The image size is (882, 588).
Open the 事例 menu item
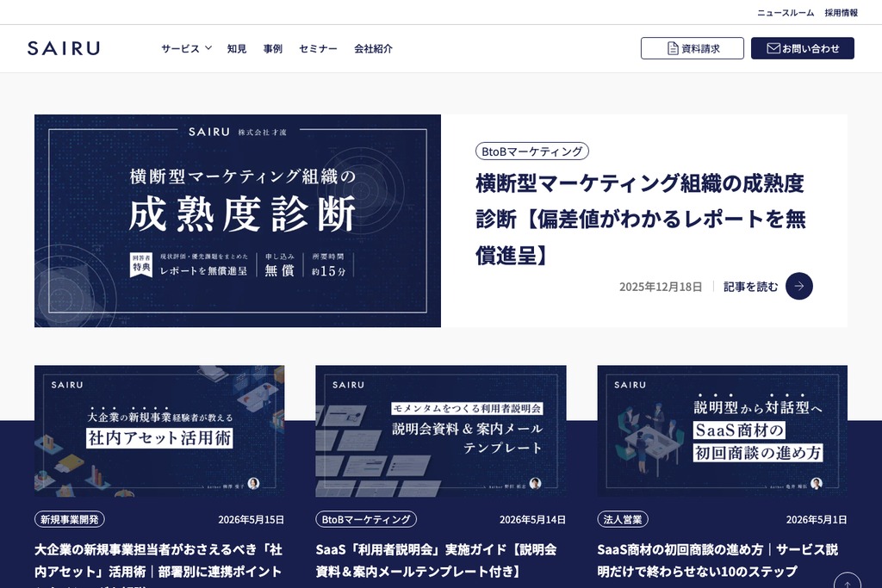click(273, 49)
